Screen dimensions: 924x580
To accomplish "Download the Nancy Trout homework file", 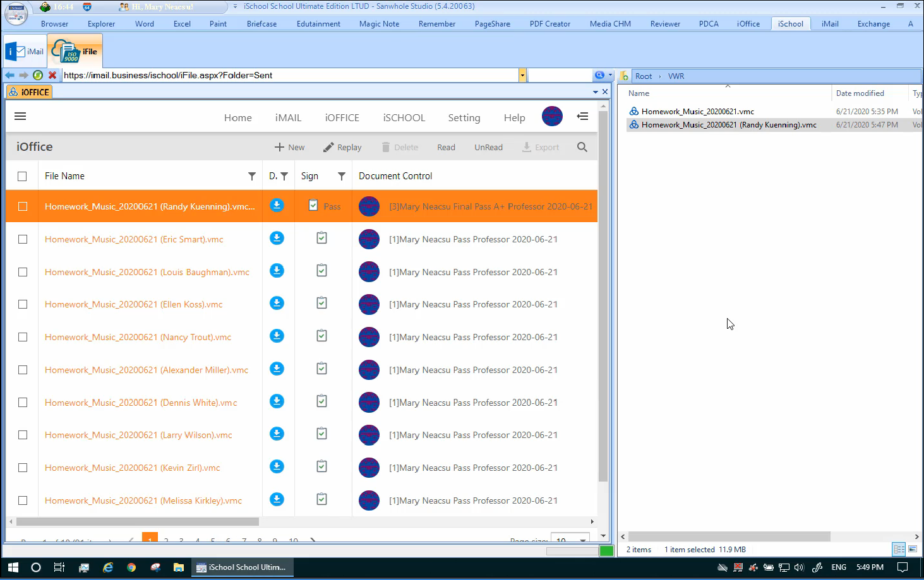I will [x=277, y=336].
